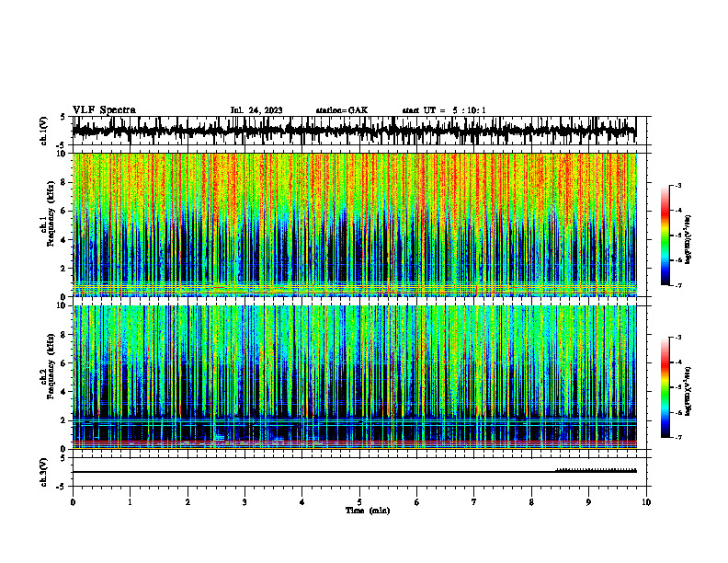Click the Jul 24, 2023 date label
Viewport: 728px width, 563px height.
(256, 110)
